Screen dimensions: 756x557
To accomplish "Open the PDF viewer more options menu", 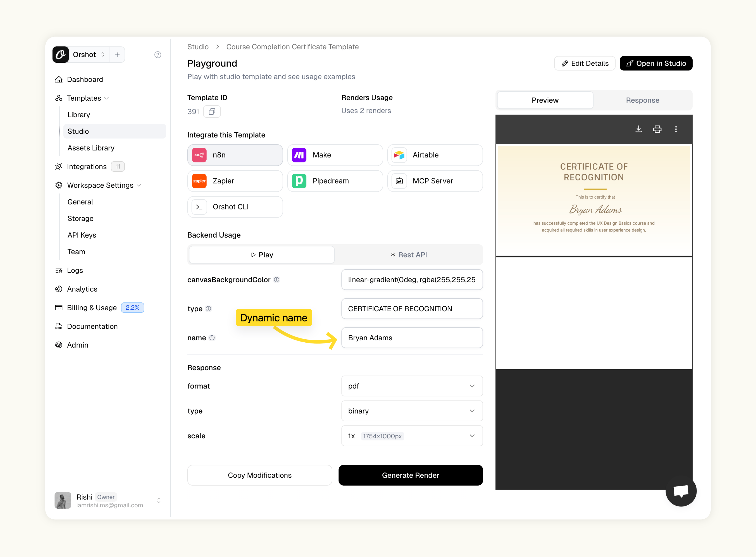I will pyautogui.click(x=676, y=129).
